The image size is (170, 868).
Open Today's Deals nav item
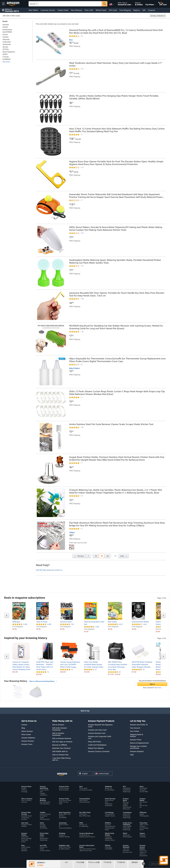pos(63,10)
